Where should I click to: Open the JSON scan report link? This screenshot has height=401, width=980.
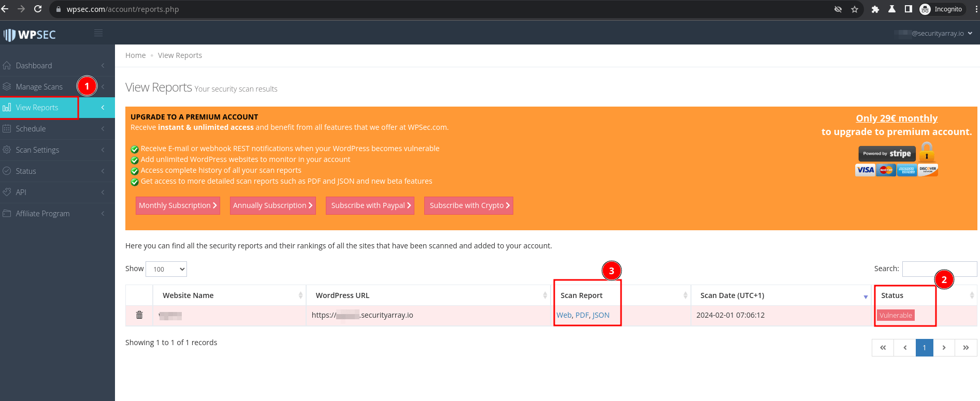pyautogui.click(x=601, y=315)
